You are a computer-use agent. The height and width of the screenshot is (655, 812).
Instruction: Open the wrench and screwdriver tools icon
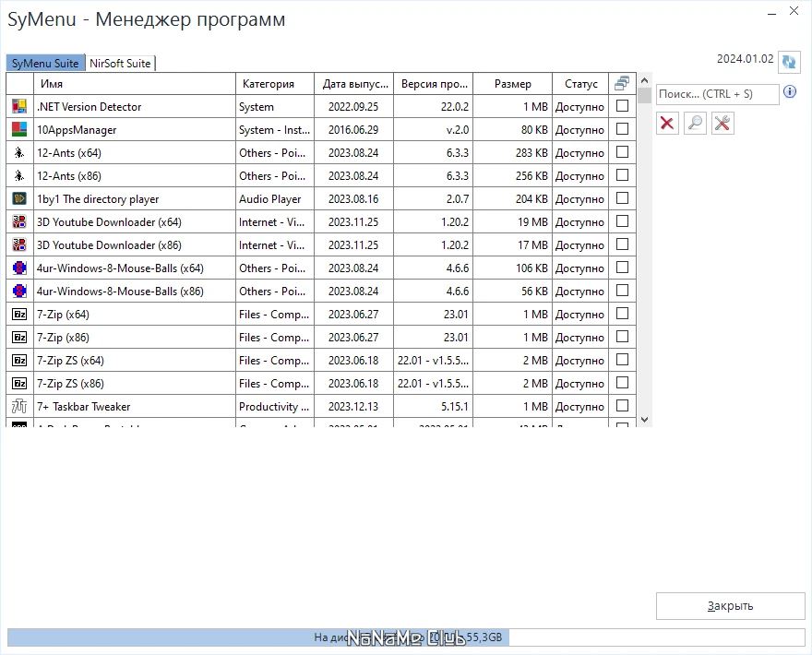coord(722,123)
